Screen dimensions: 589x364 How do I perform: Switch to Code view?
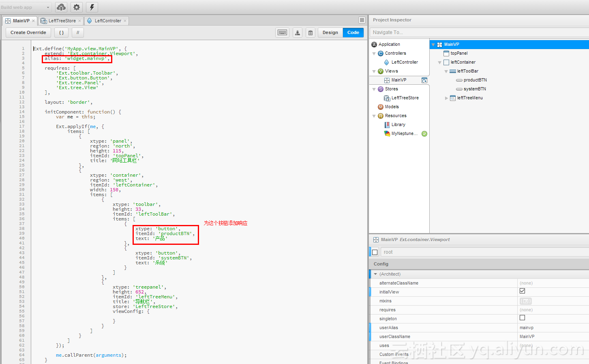353,32
